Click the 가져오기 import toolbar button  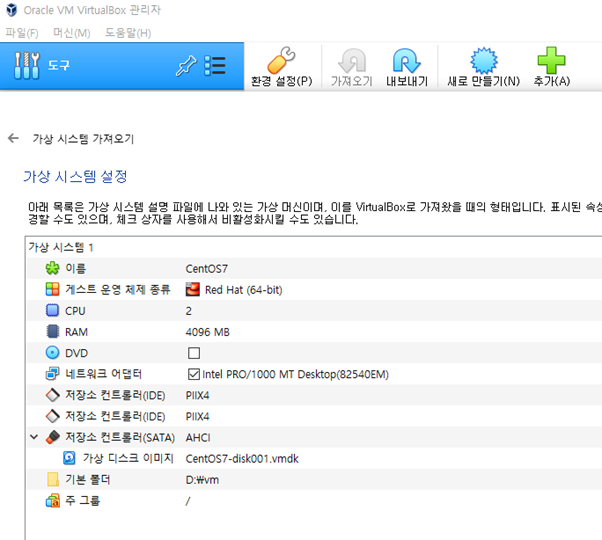click(x=352, y=67)
